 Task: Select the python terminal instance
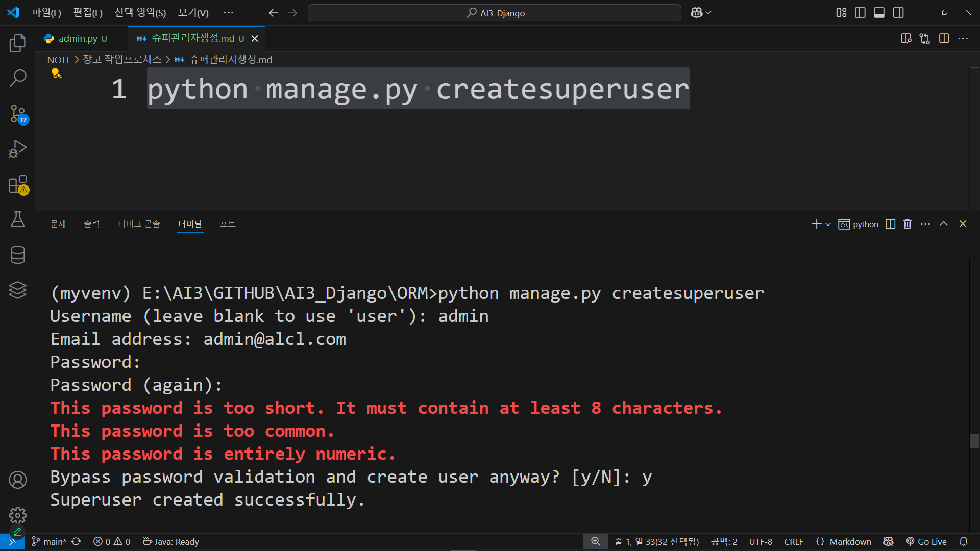pos(858,224)
